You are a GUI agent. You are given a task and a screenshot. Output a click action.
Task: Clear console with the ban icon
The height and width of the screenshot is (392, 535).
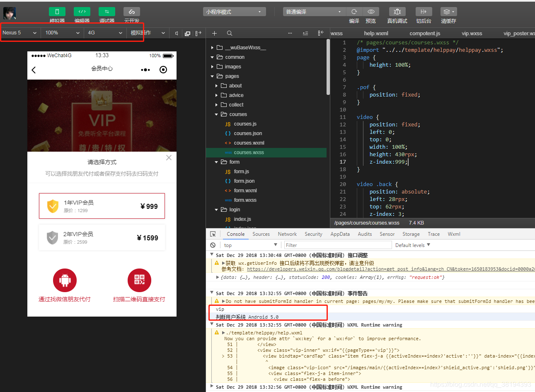tap(213, 245)
